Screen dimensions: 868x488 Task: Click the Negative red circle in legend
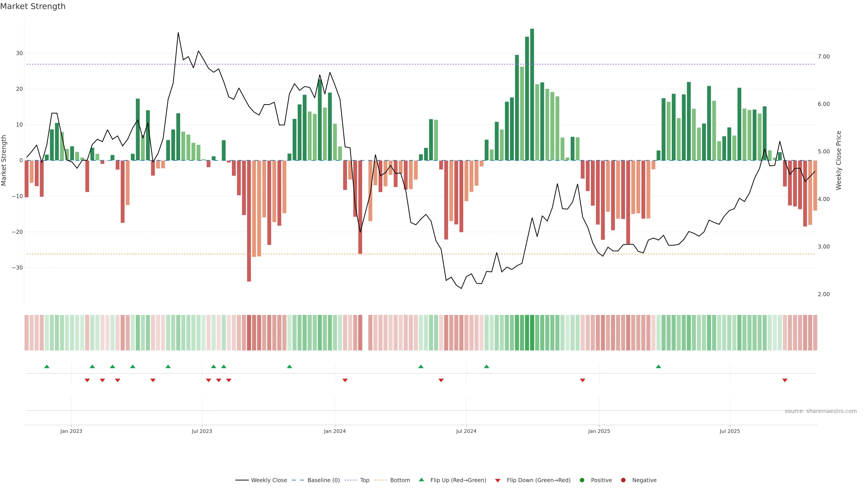tap(623, 480)
